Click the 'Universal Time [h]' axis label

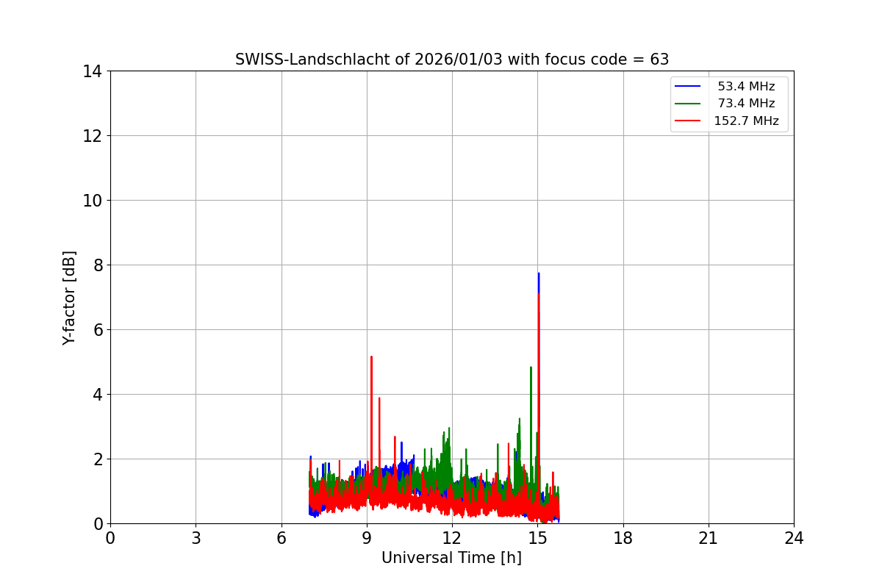tap(451, 558)
